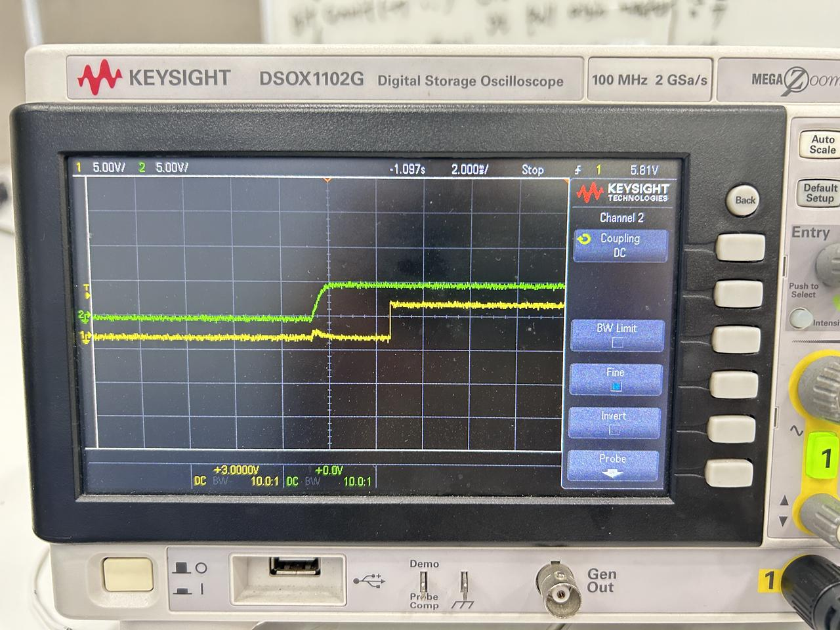Screen dimensions: 840x630
Task: Open the Coupling DC selector
Action: 619,245
